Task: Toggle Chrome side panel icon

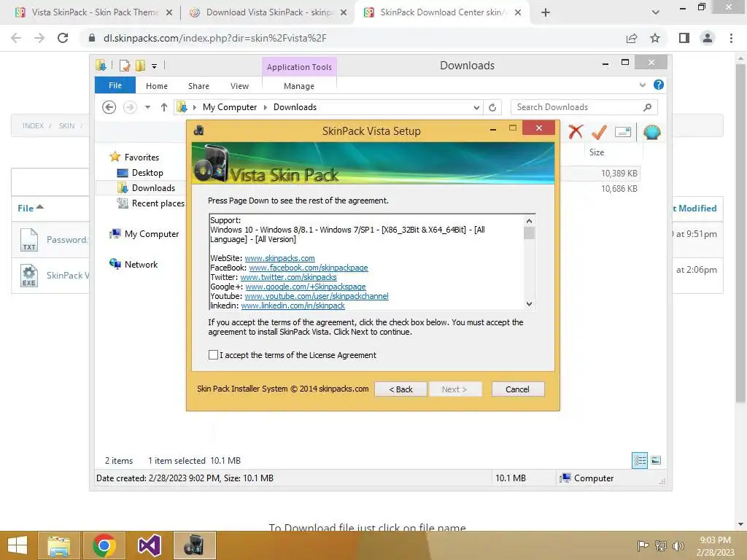Action: click(x=684, y=38)
